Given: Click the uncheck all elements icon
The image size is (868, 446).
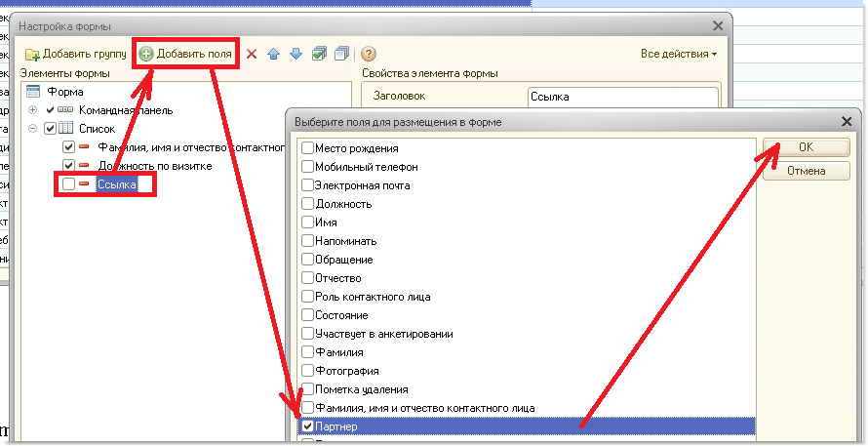Looking at the screenshot, I should point(340,55).
